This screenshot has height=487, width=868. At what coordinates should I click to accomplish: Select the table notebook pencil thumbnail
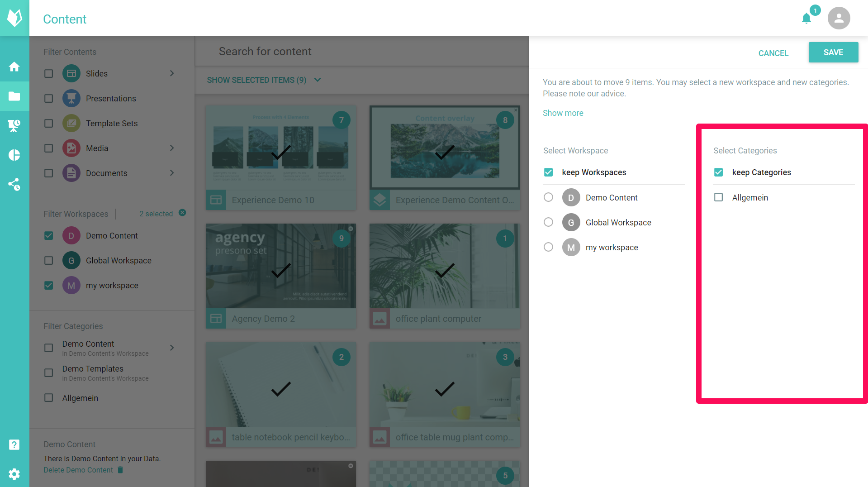pos(281,385)
